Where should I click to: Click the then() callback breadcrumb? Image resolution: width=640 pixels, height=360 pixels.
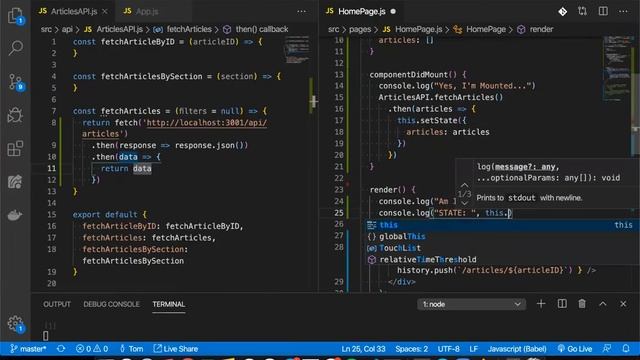pos(262,29)
